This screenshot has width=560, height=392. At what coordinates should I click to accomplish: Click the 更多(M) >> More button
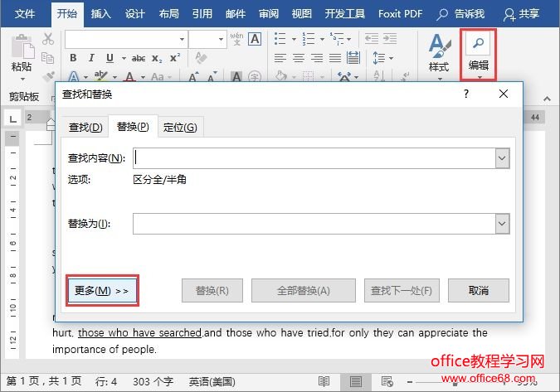click(102, 290)
